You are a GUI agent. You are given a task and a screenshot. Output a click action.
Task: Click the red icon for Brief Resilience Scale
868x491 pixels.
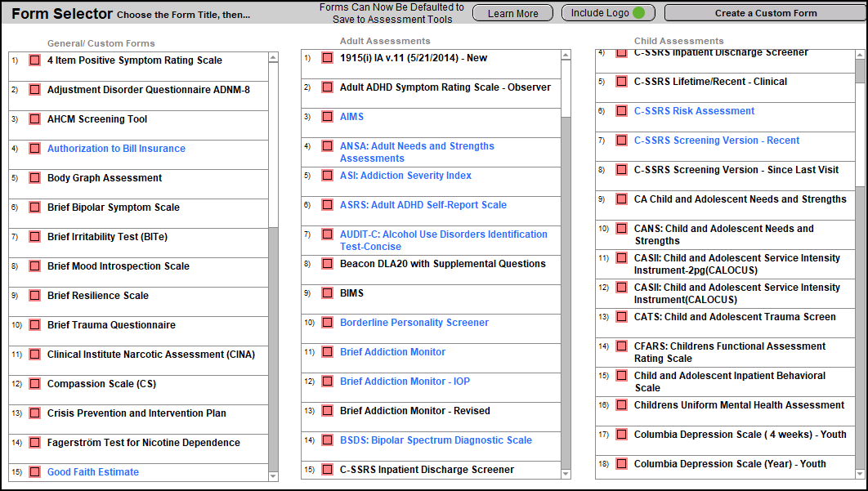coord(34,296)
